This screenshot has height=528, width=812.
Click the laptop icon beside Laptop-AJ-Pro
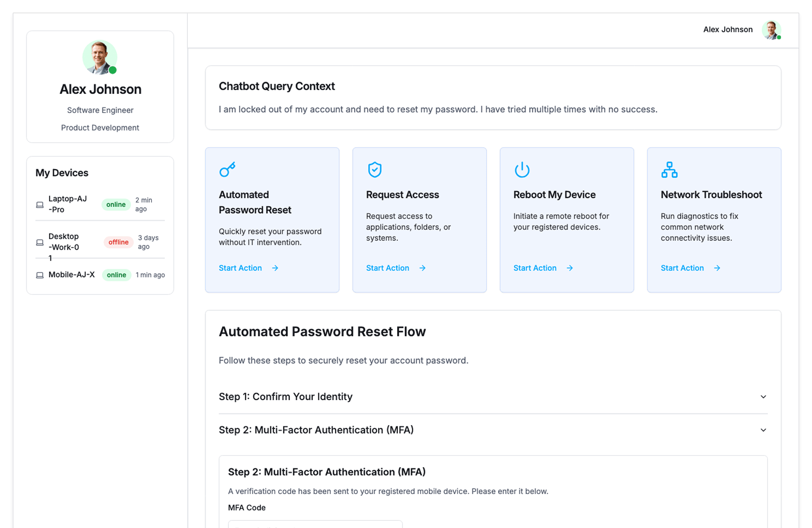40,205
